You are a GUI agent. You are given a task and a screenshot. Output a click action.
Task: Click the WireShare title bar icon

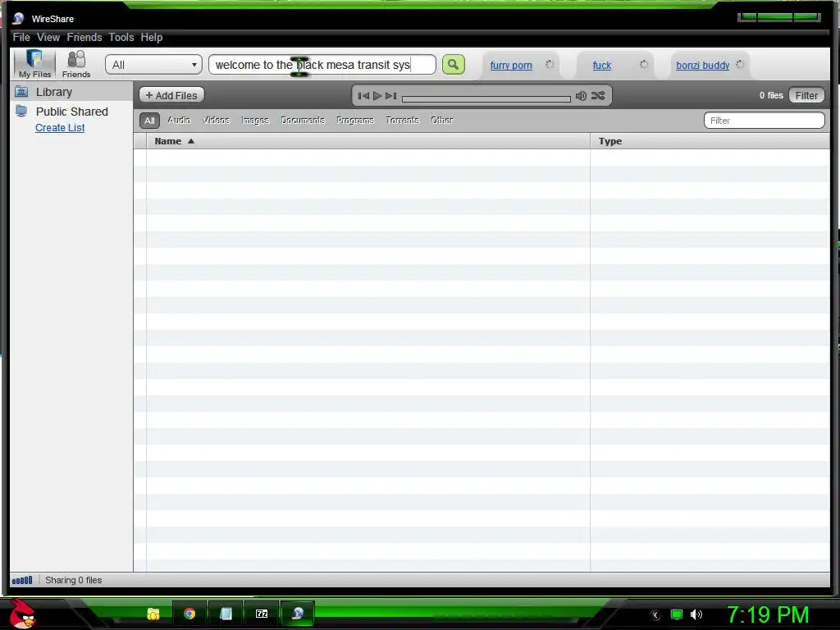[x=18, y=19]
